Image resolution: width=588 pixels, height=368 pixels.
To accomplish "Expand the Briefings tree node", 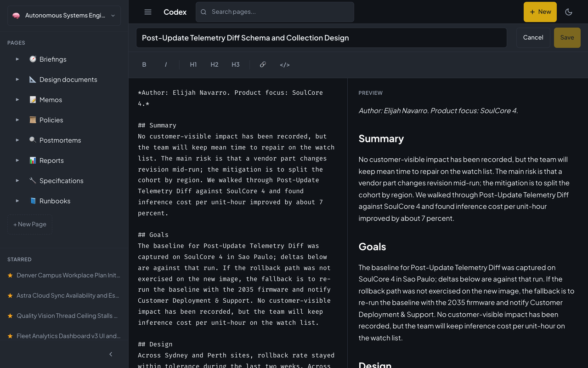I will click(17, 59).
